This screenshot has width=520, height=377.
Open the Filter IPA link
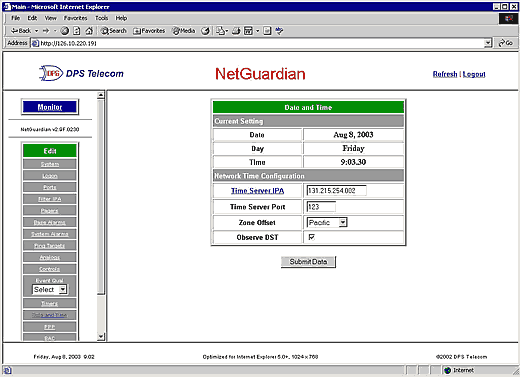(x=50, y=199)
